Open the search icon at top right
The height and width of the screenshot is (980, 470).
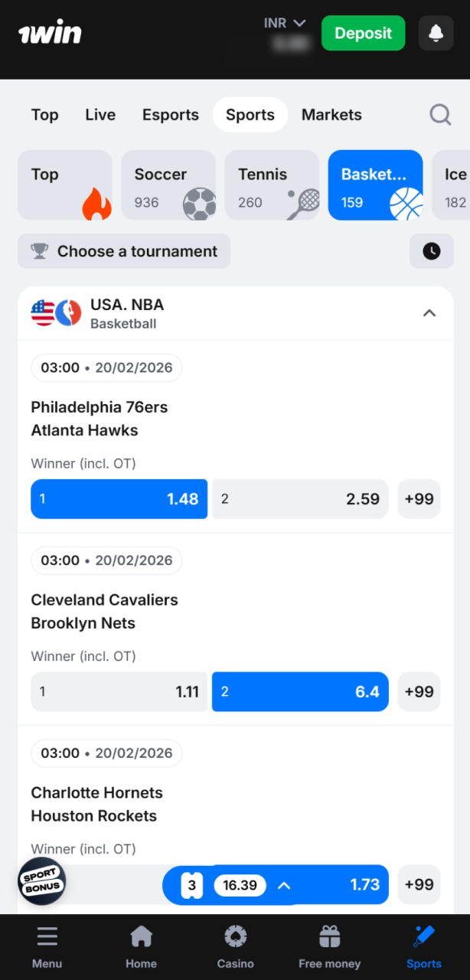click(440, 114)
